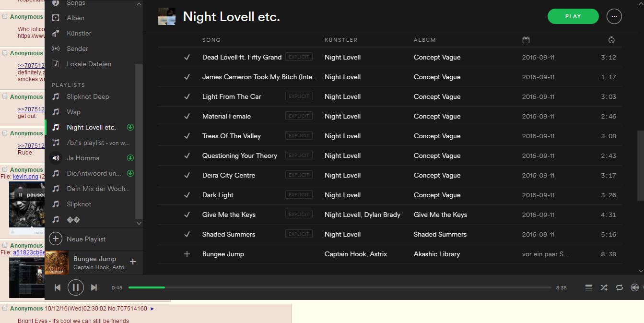
Task: Click download icon beside DieAntwoord playlist
Action: tap(130, 173)
